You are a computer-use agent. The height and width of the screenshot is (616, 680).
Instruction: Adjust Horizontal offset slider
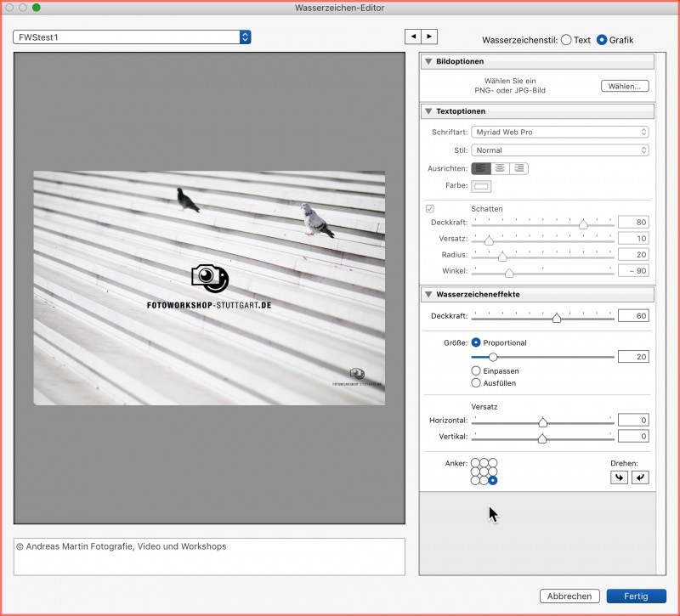click(x=542, y=422)
